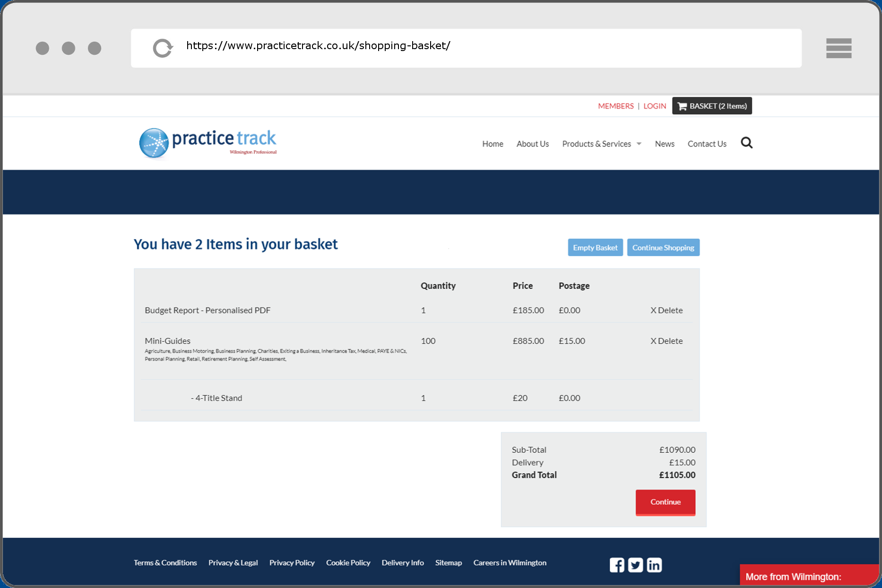Image resolution: width=882 pixels, height=588 pixels.
Task: Expand the Products & Services dropdown
Action: pos(601,144)
